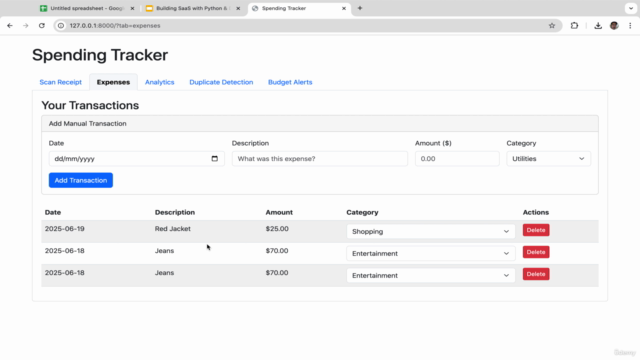Select the Expenses tab
Image resolution: width=640 pixels, height=360 pixels.
click(x=113, y=82)
